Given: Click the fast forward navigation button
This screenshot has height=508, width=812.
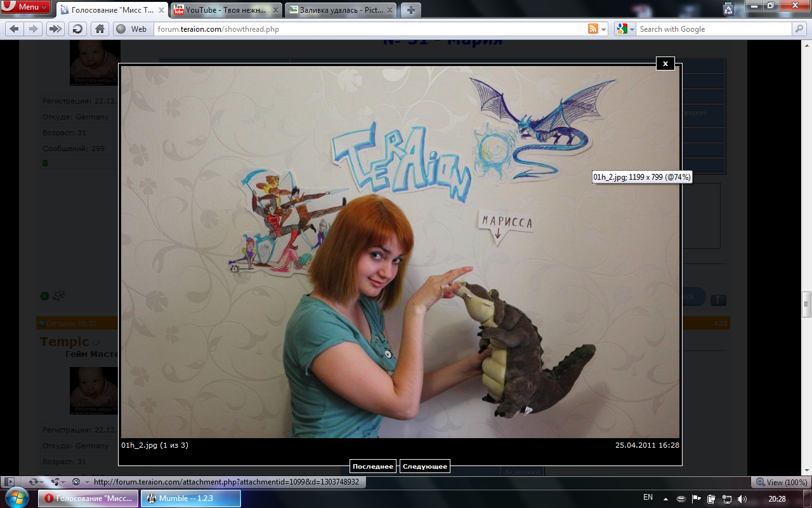Looking at the screenshot, I should point(56,29).
